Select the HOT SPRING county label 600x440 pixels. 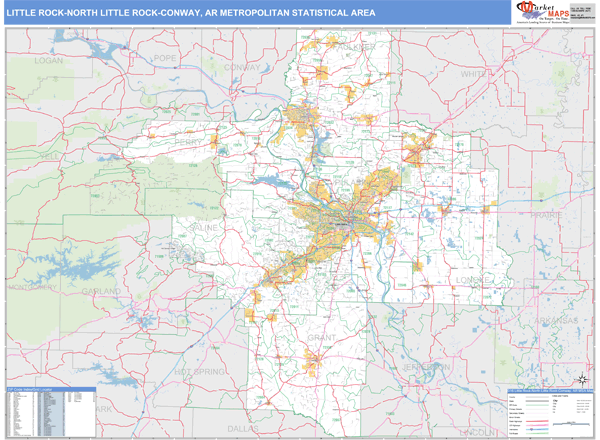pos(199,372)
